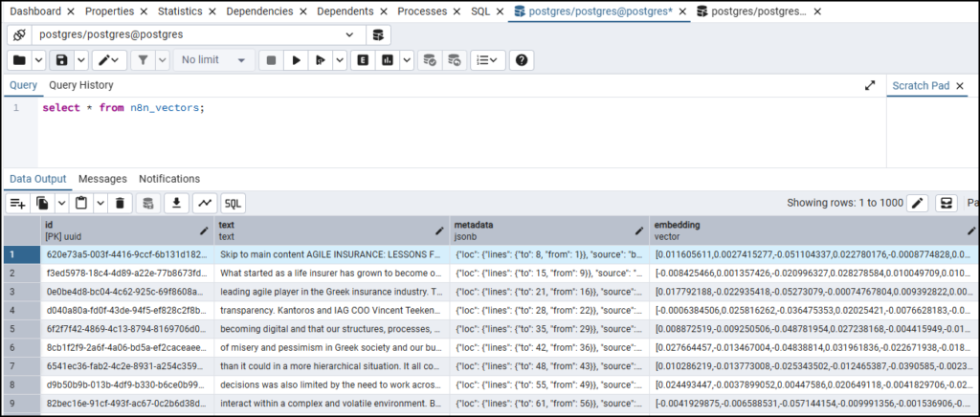This screenshot has width=980, height=417.
Task: Open the Macros list icon
Action: [x=487, y=60]
